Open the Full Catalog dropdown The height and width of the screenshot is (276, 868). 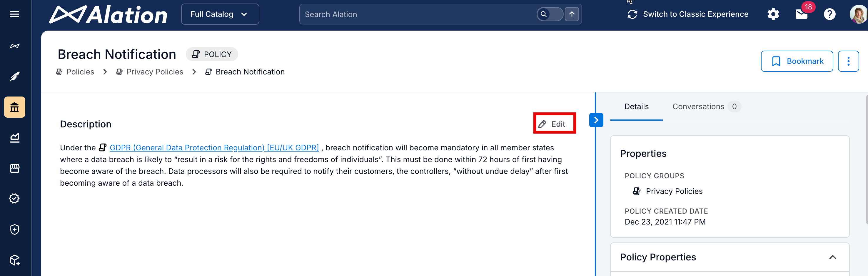220,14
